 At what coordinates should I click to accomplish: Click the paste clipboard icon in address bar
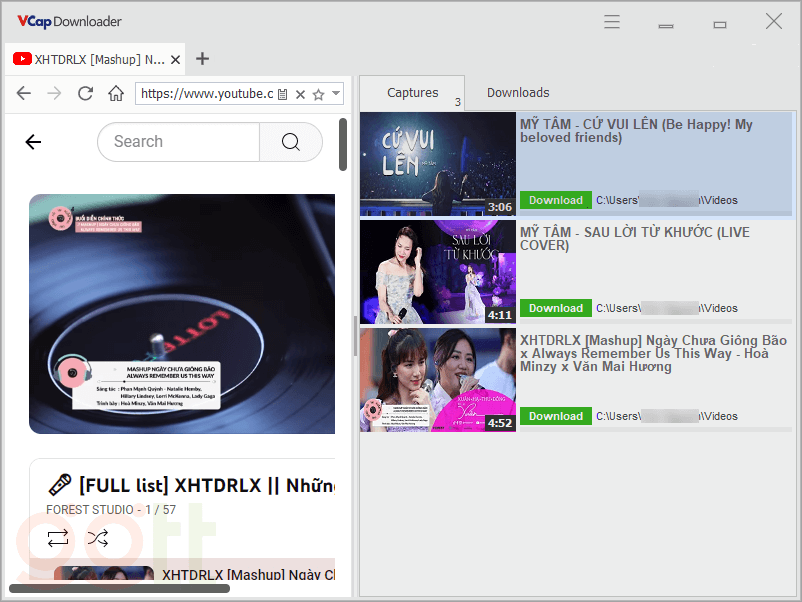pos(283,94)
